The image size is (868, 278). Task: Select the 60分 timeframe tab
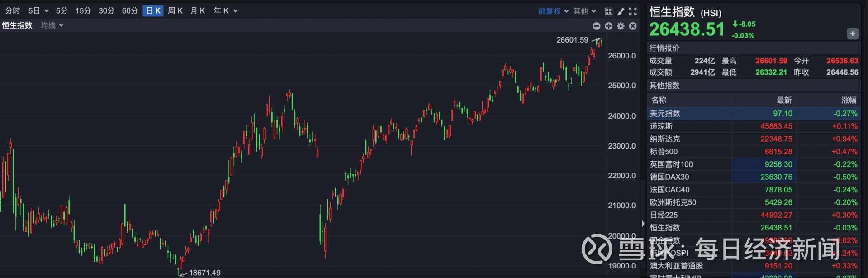[x=130, y=11]
